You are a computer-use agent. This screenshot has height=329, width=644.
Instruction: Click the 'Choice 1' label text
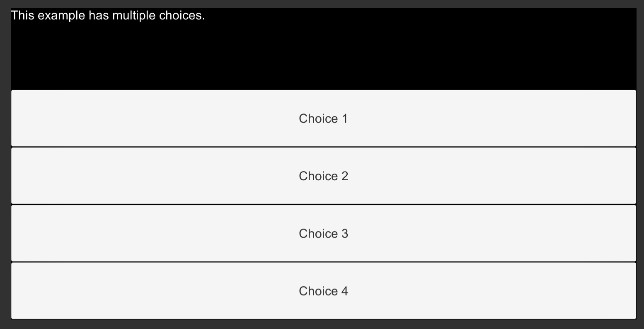[x=323, y=119]
